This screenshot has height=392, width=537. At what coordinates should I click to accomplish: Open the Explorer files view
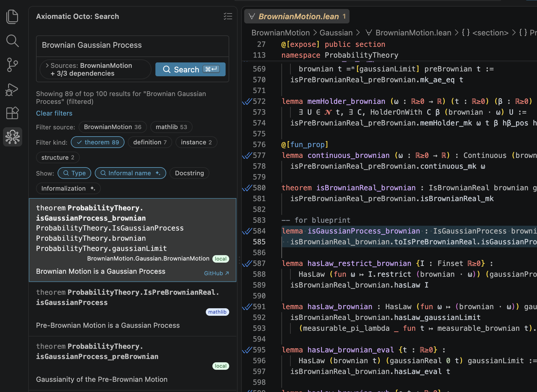(x=12, y=17)
